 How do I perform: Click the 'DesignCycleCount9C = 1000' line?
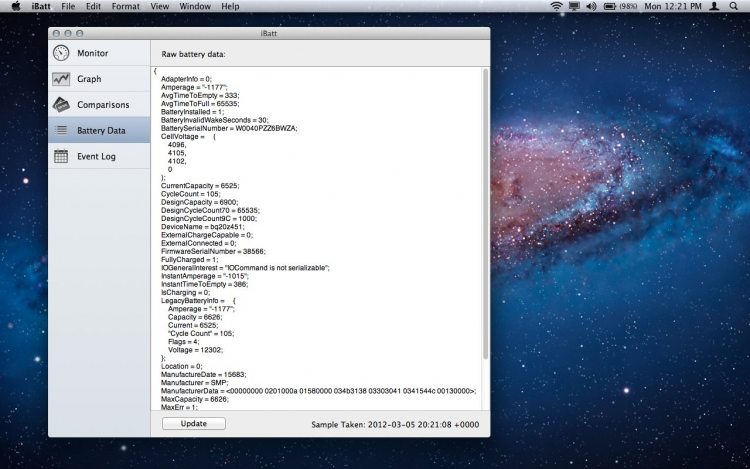[209, 218]
